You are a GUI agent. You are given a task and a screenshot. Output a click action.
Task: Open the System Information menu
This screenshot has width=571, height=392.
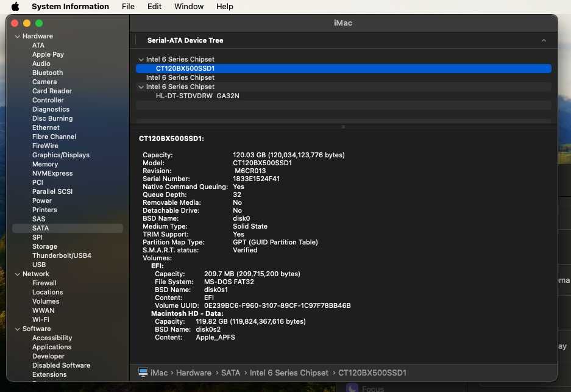click(x=70, y=7)
